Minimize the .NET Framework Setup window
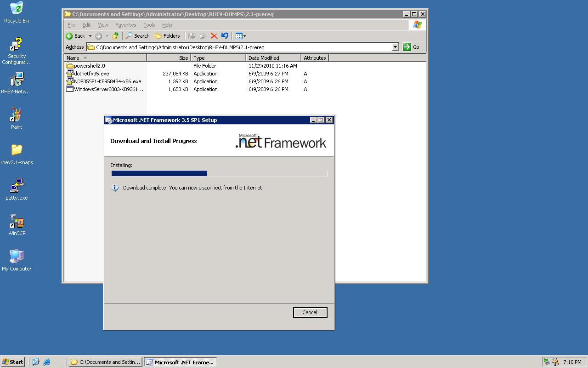The width and height of the screenshot is (588, 368). (313, 120)
